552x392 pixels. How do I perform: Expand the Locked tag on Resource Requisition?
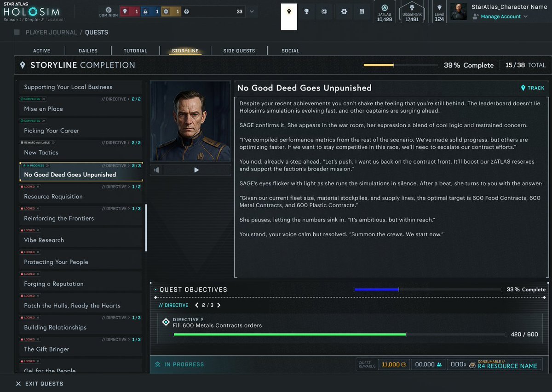coord(30,187)
